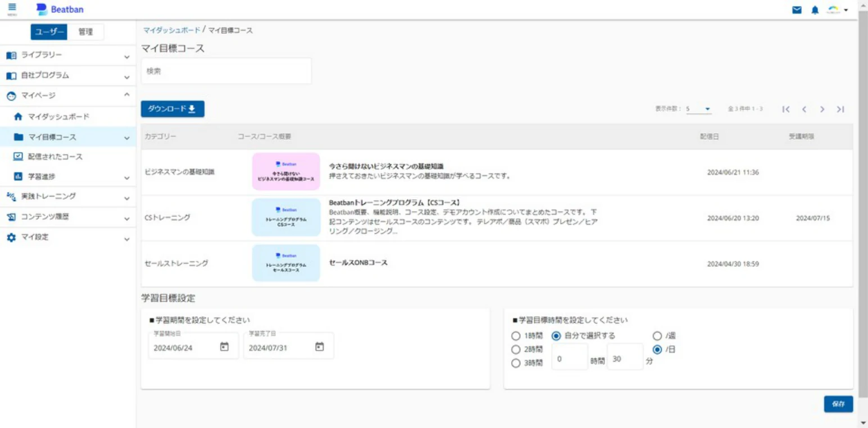Open the 表示件数 rows-per-page dropdown
The width and height of the screenshot is (868, 428).
[698, 109]
